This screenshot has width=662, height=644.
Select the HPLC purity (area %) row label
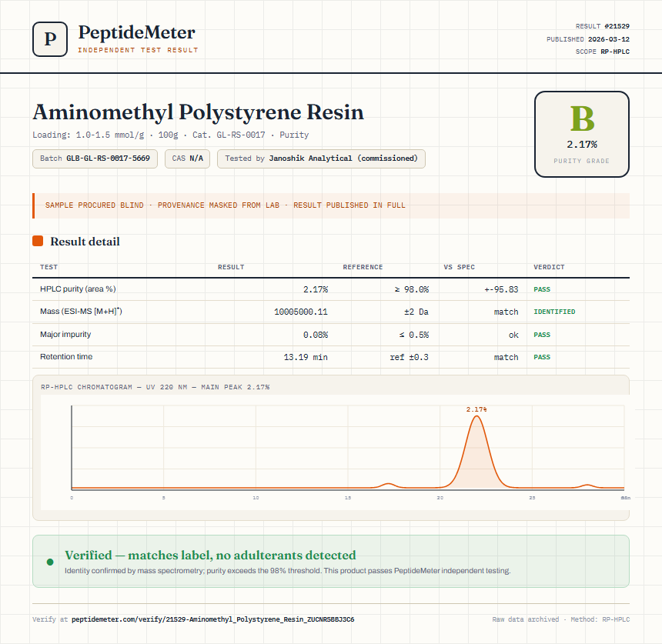pos(78,289)
